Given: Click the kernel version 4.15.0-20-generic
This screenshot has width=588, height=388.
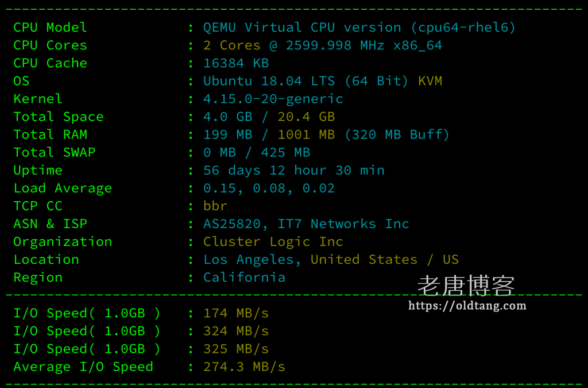Looking at the screenshot, I should (273, 99).
